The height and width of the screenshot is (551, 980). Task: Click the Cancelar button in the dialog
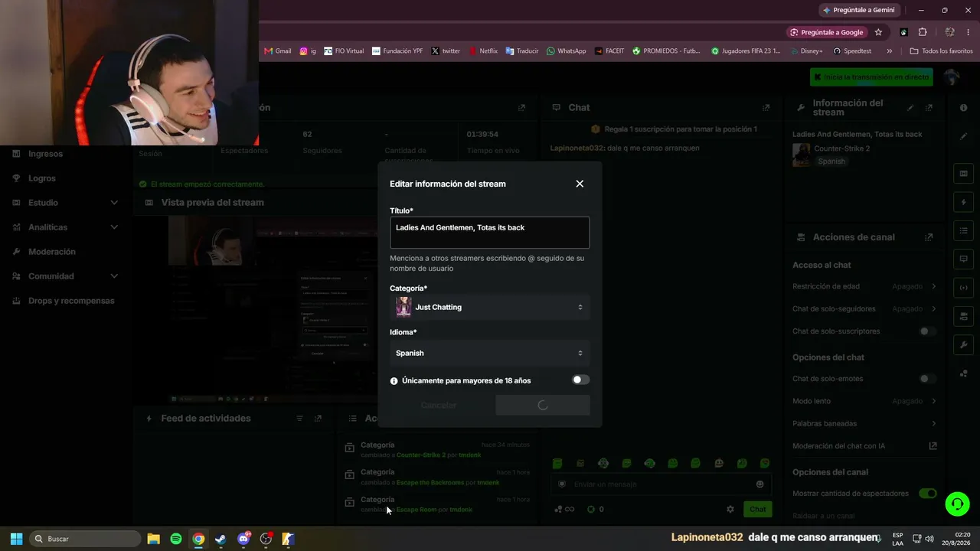click(x=439, y=405)
